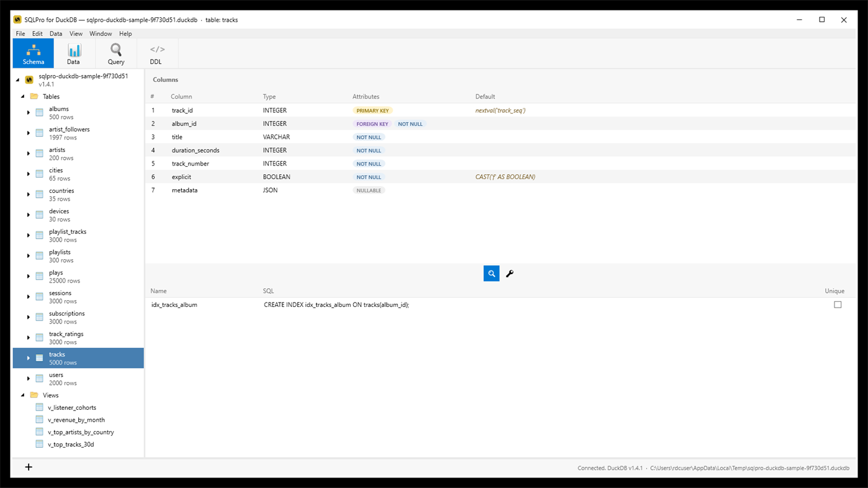Collapse the Tables folder
Viewport: 868px width, 488px height.
[x=23, y=97]
